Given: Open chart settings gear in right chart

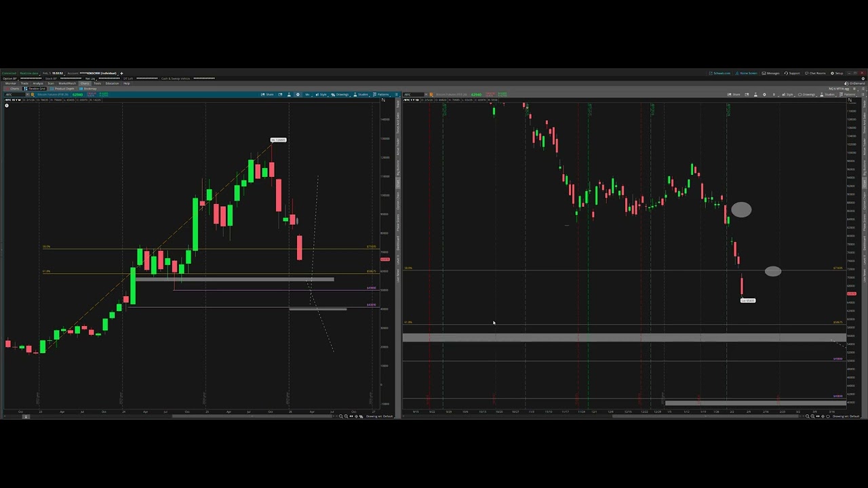Looking at the screenshot, I should point(764,94).
